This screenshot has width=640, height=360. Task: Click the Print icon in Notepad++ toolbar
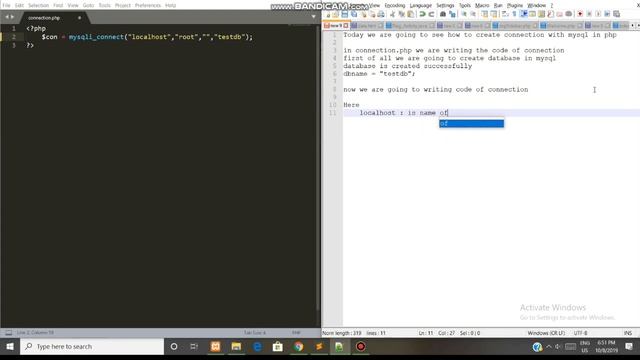(x=381, y=14)
